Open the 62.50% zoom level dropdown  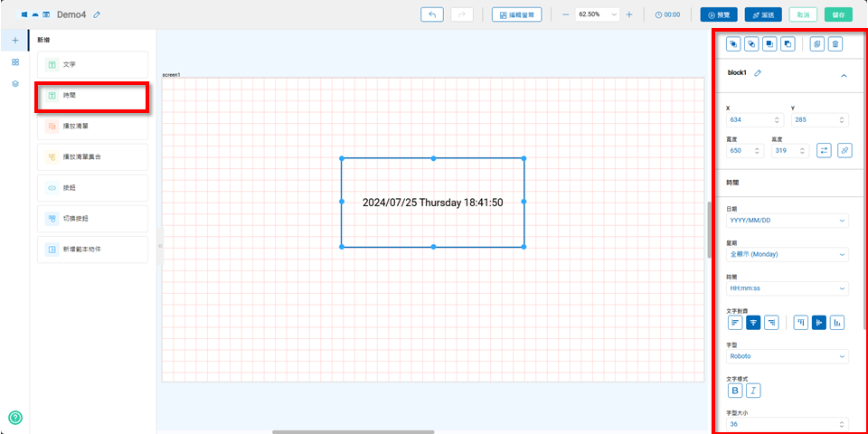tap(596, 14)
